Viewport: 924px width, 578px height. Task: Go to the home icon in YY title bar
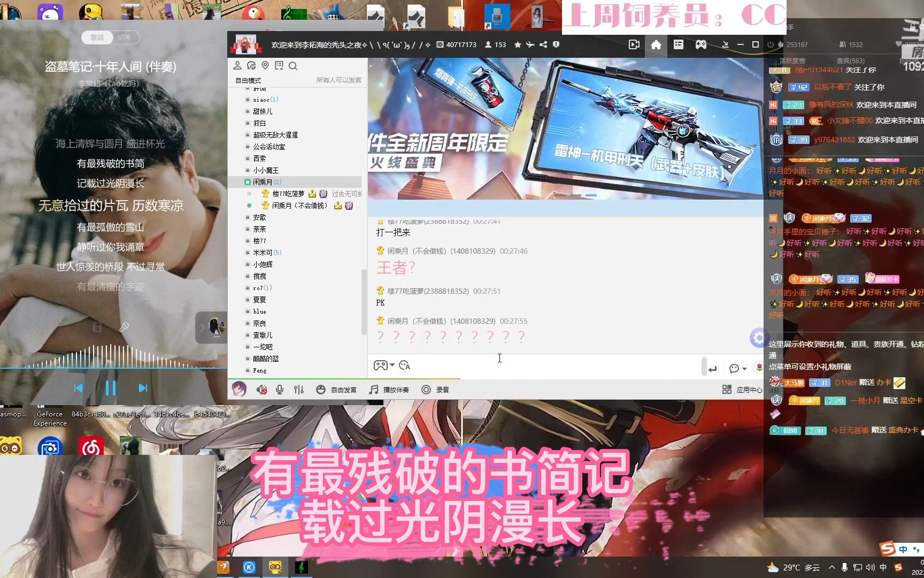coord(656,44)
